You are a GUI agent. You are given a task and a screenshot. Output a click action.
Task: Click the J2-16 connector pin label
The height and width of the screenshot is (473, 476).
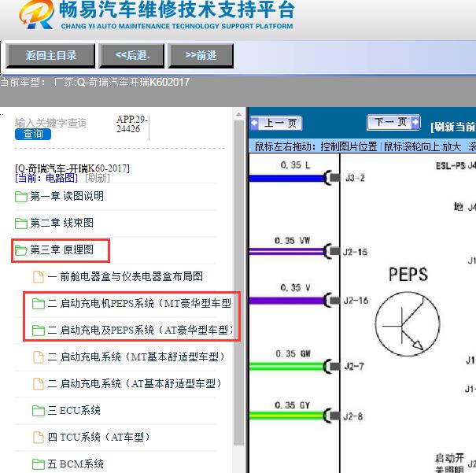click(356, 301)
